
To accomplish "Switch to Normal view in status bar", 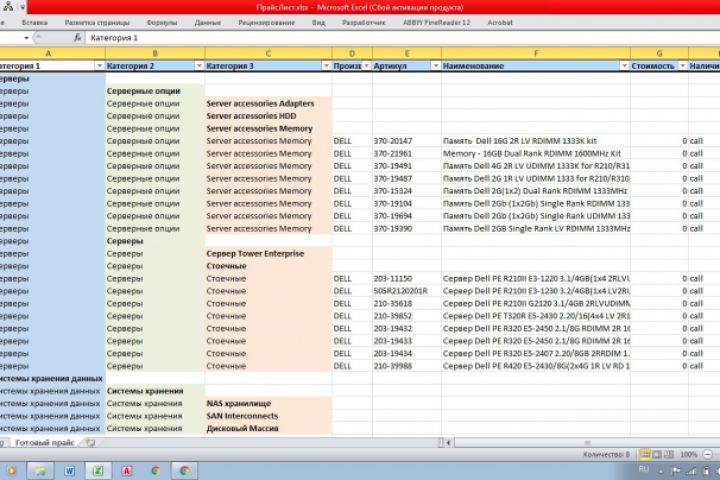I will (645, 455).
